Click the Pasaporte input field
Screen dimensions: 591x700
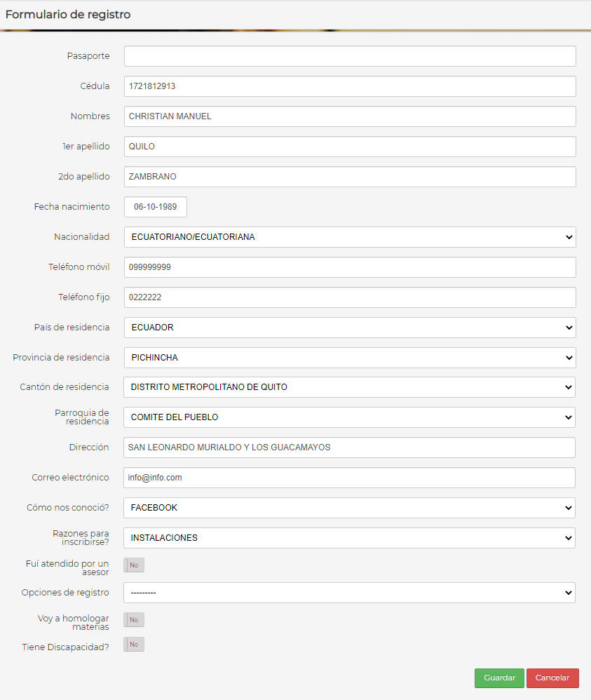tap(350, 56)
